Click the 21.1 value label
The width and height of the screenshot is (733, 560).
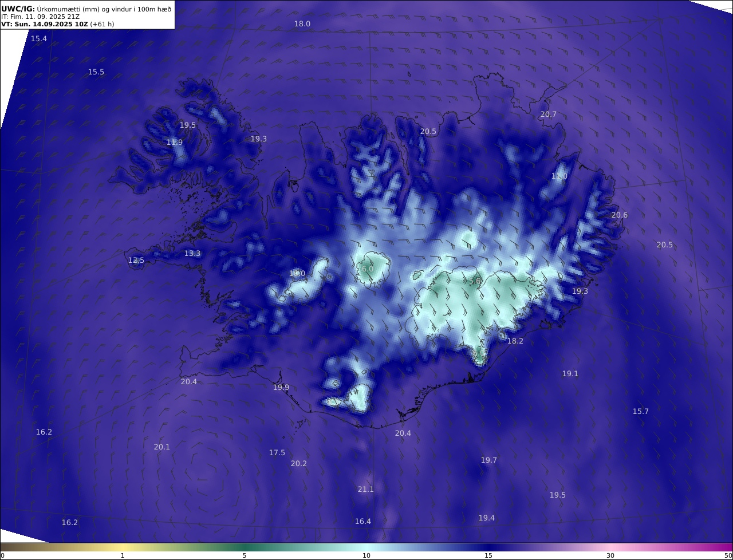click(366, 489)
